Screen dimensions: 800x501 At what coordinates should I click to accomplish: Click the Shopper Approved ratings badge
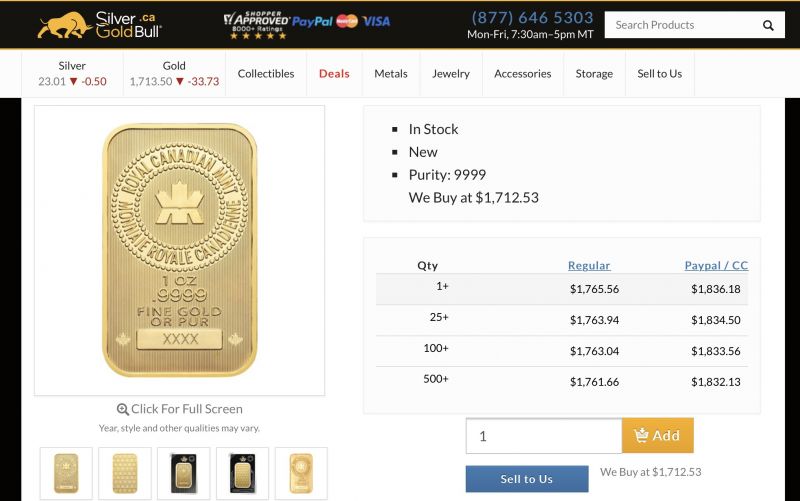[257, 25]
